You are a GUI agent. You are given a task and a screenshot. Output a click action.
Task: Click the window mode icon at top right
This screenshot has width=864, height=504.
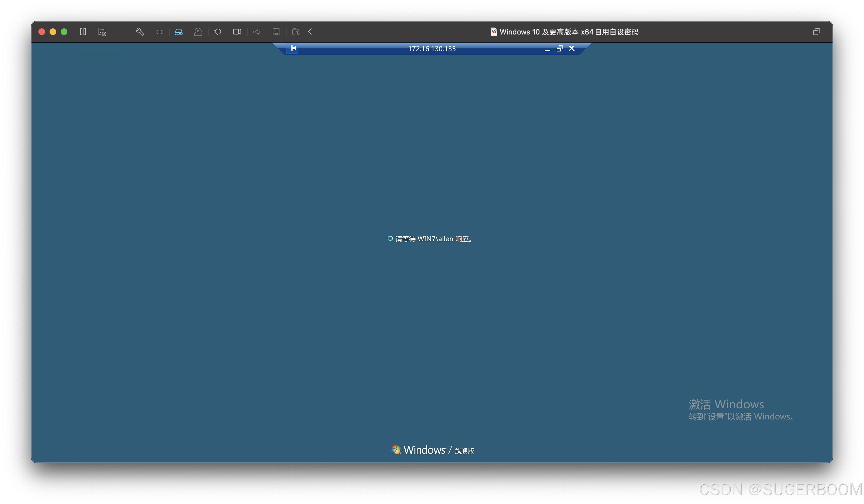[817, 32]
